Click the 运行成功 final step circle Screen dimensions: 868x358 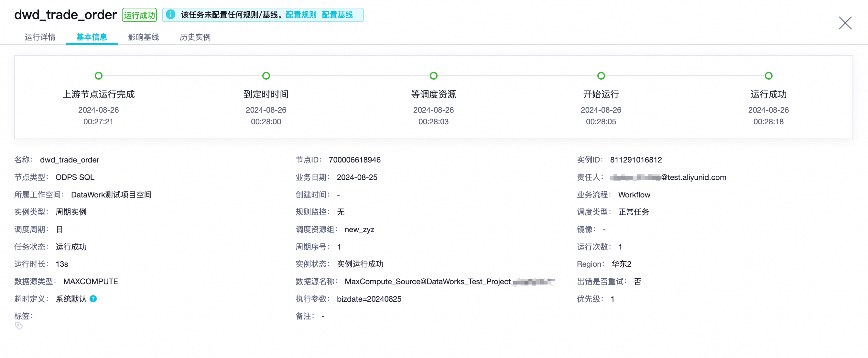pos(769,76)
